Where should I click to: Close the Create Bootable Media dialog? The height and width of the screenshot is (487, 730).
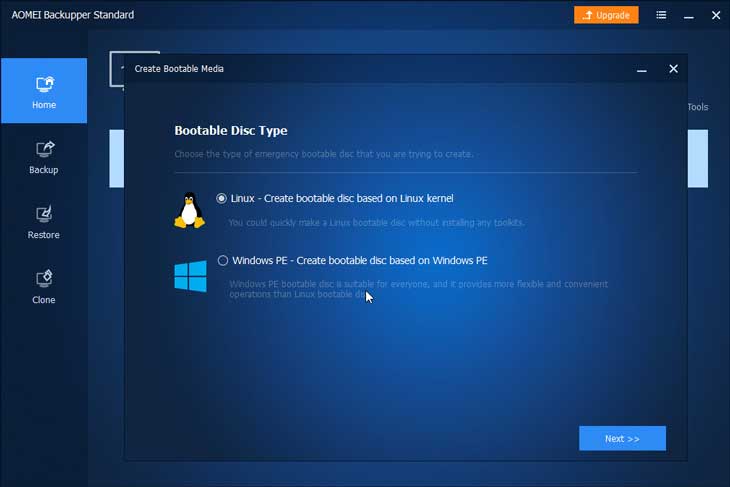673,69
